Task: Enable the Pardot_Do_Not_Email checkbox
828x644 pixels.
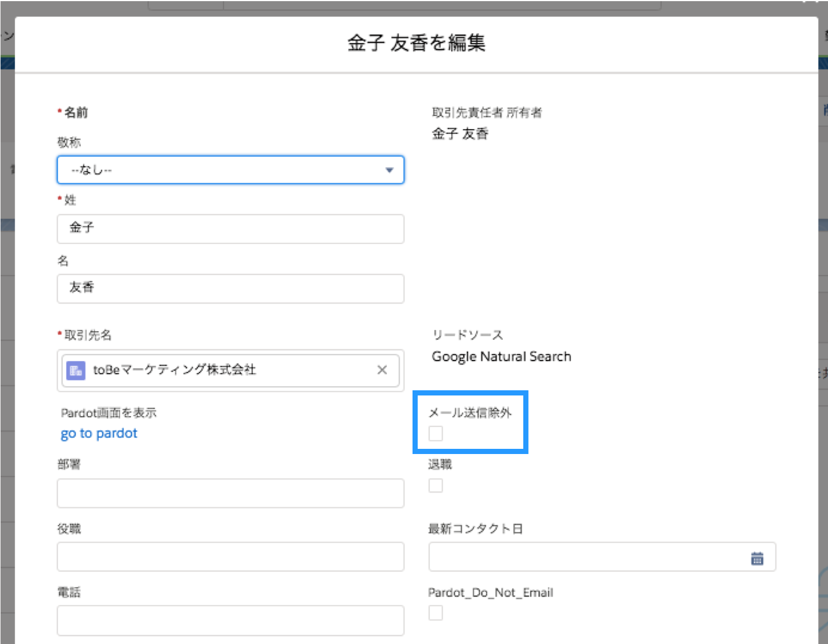Action: click(436, 613)
